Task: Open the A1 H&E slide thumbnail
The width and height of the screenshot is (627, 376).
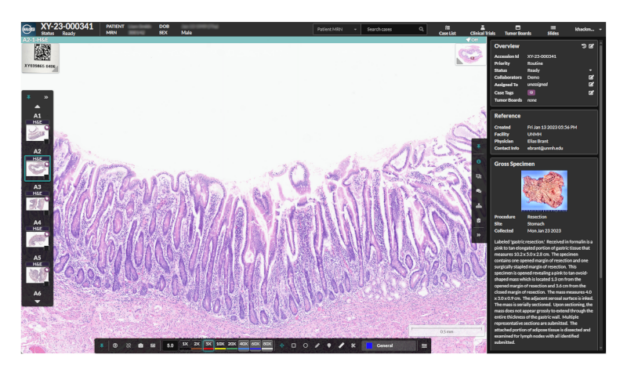Action: tap(37, 132)
